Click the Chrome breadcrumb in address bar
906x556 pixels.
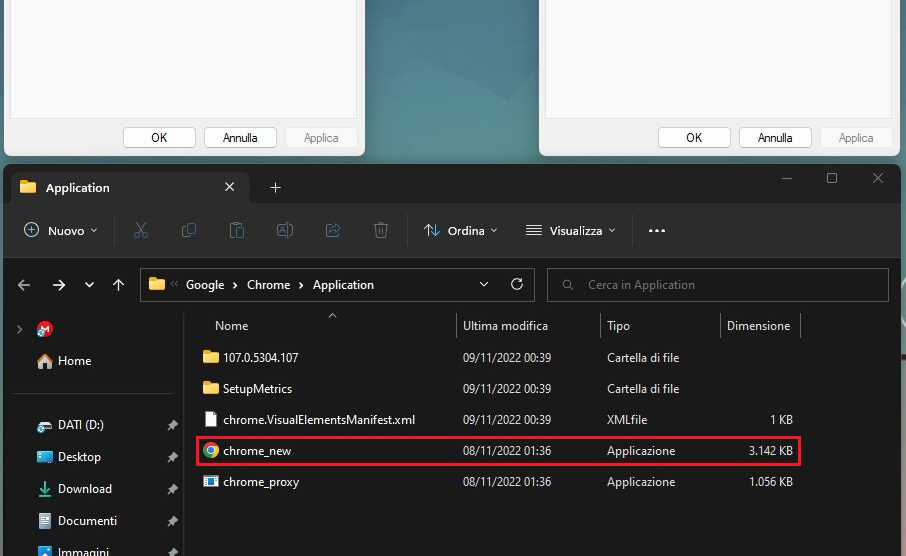point(268,285)
